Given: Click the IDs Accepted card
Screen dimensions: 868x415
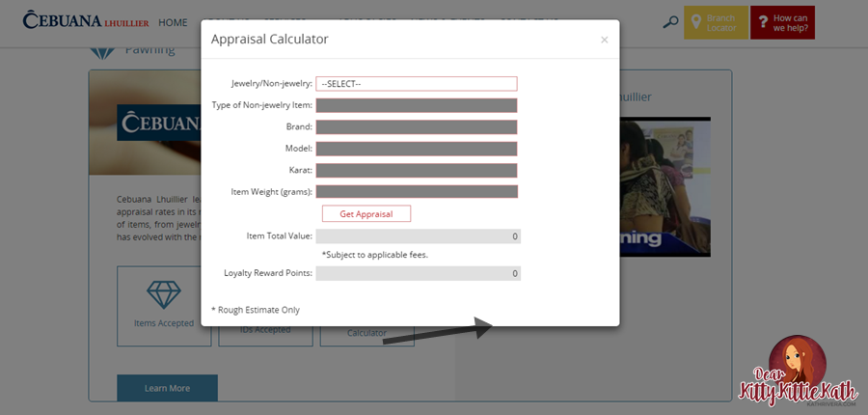Looking at the screenshot, I should coord(265,336).
